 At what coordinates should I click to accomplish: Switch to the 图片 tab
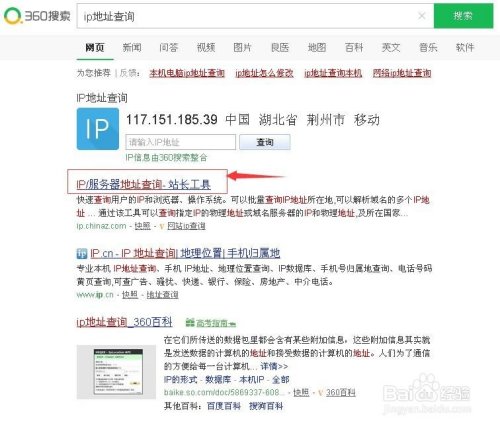pos(242,48)
